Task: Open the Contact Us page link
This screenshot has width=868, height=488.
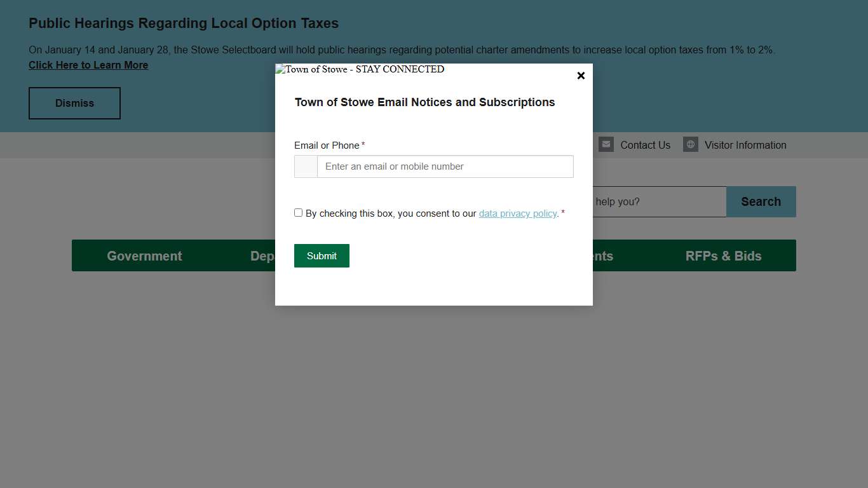Action: [645, 145]
